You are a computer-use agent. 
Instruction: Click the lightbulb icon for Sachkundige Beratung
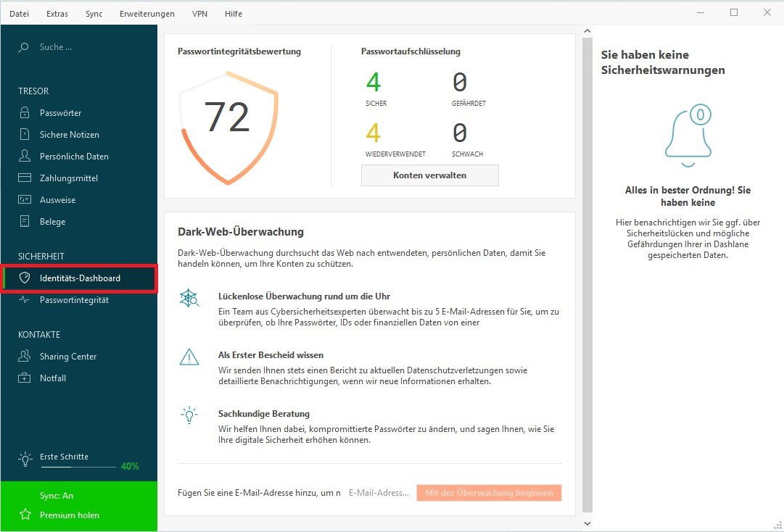(x=189, y=415)
